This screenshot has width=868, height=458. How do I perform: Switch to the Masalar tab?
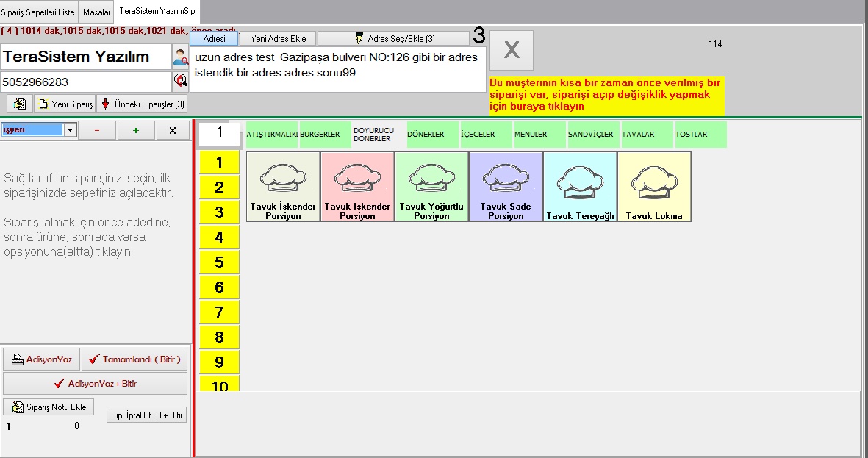coord(97,12)
